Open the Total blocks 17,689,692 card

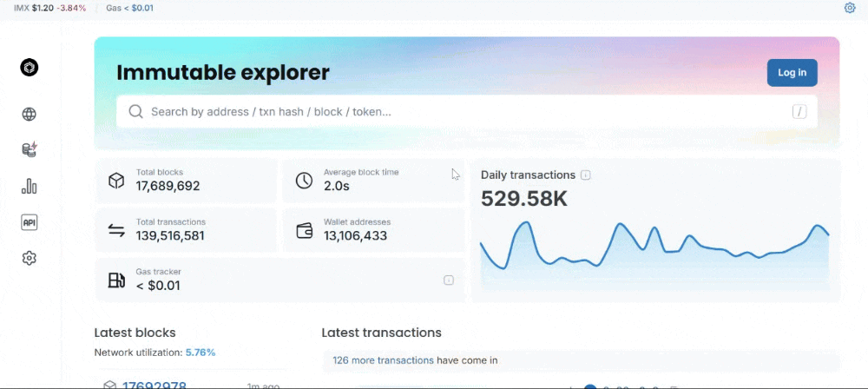click(186, 181)
